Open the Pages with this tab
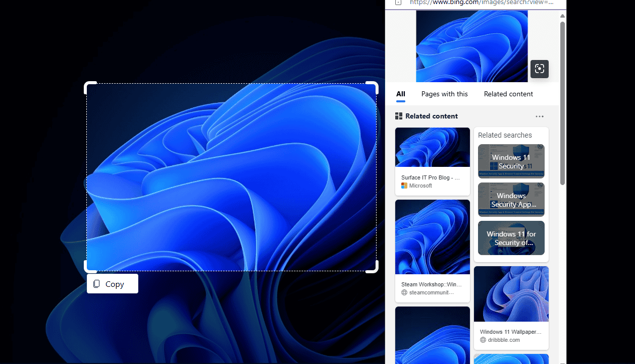The image size is (635, 364). coord(445,94)
